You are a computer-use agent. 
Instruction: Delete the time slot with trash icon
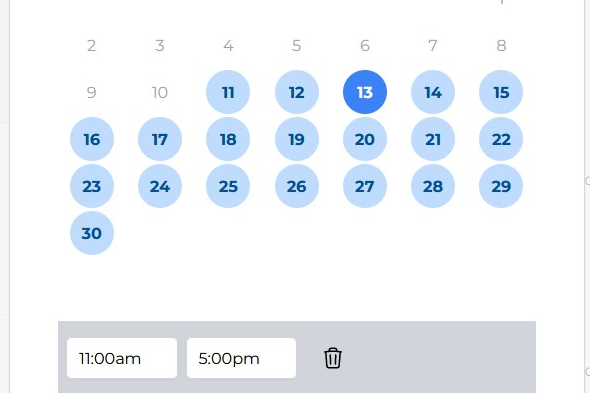click(x=333, y=358)
